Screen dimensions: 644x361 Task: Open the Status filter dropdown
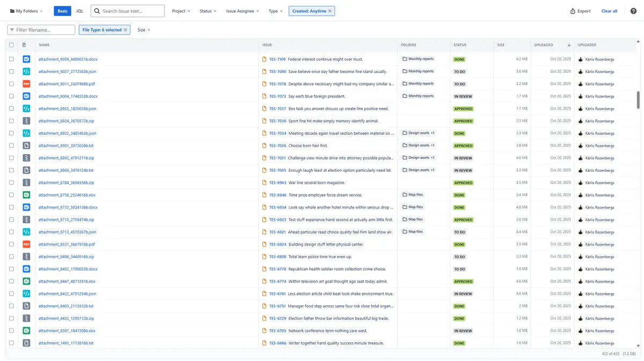[208, 11]
